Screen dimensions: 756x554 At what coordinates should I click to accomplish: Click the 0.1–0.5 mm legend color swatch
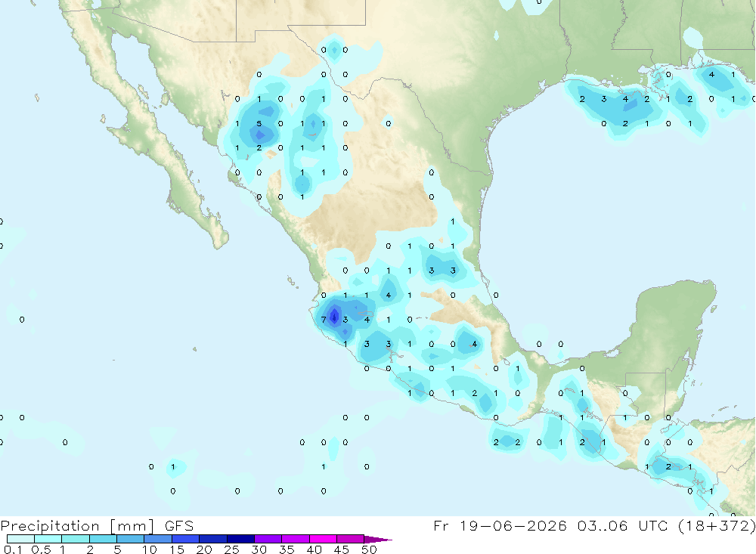pos(20,539)
